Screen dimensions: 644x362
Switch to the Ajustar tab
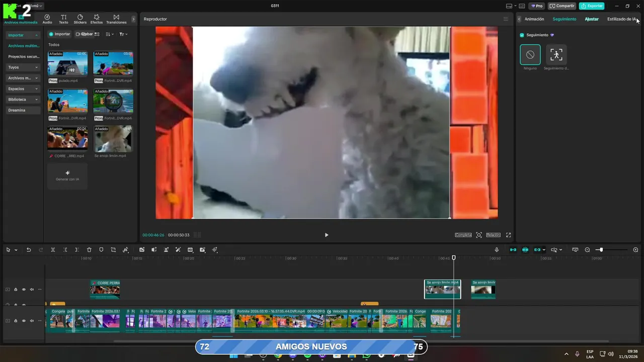[x=592, y=19]
